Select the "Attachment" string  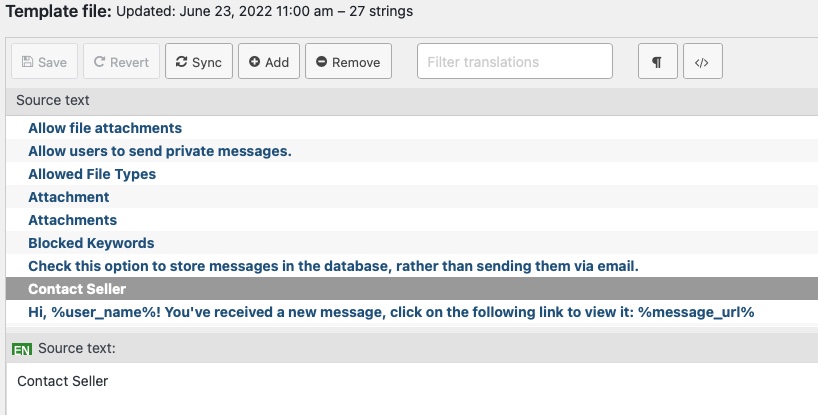412,197
